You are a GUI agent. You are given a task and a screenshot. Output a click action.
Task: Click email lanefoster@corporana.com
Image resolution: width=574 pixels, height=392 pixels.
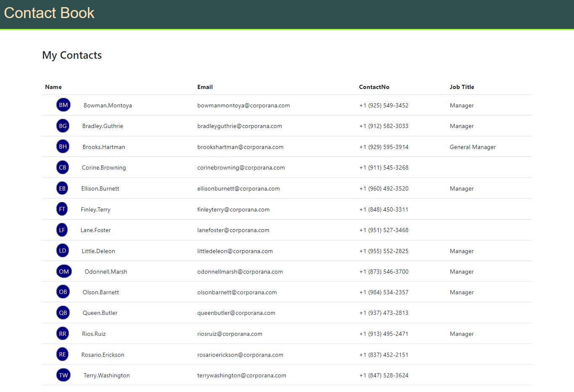[x=233, y=230]
